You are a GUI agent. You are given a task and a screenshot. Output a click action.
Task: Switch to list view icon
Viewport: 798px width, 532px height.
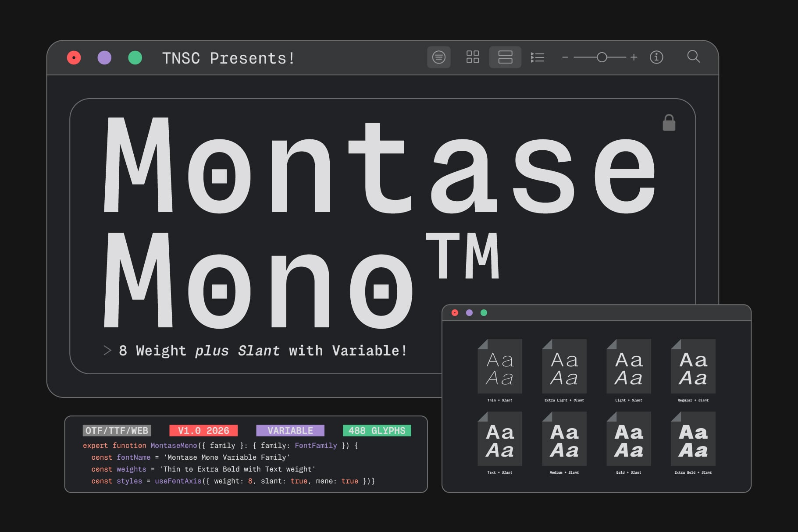(x=538, y=57)
